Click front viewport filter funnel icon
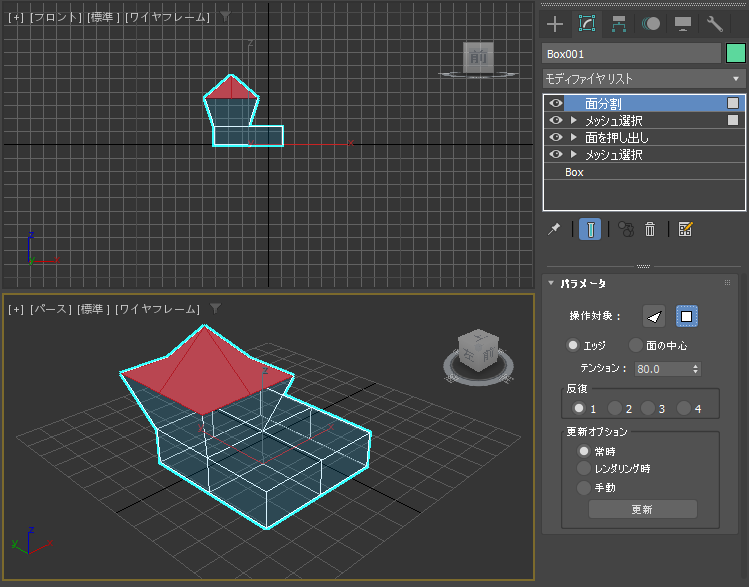The image size is (749, 587). (x=225, y=17)
